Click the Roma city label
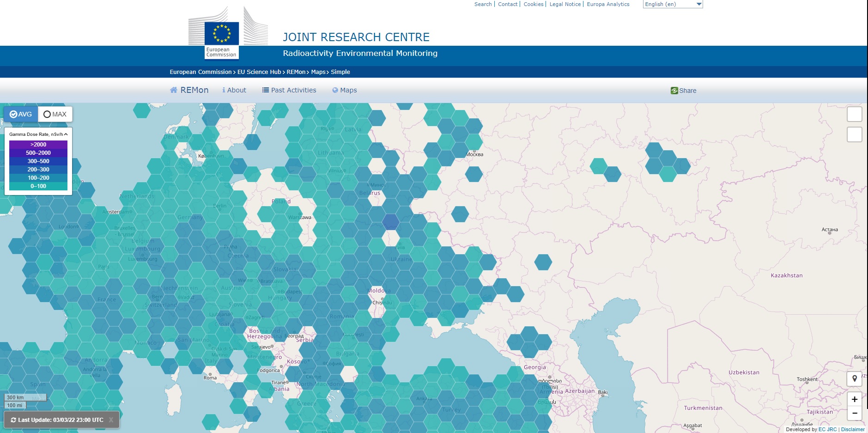 tap(210, 378)
